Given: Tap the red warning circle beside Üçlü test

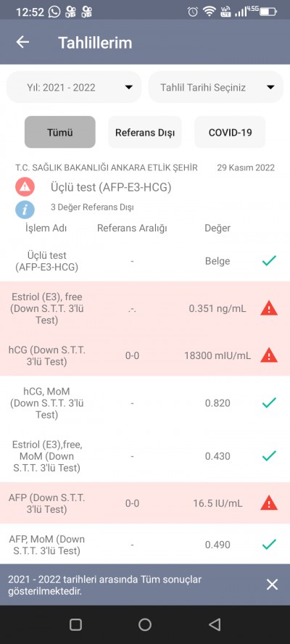Looking at the screenshot, I should coord(25,187).
